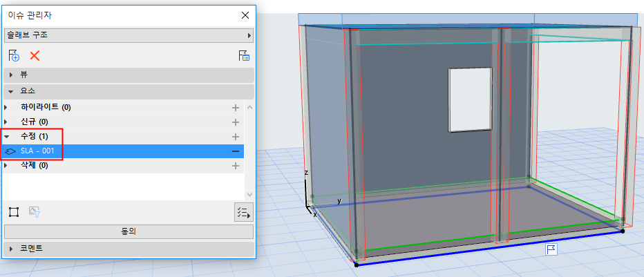
Task: Click the issue flag marker in 3D view
Action: tap(552, 249)
